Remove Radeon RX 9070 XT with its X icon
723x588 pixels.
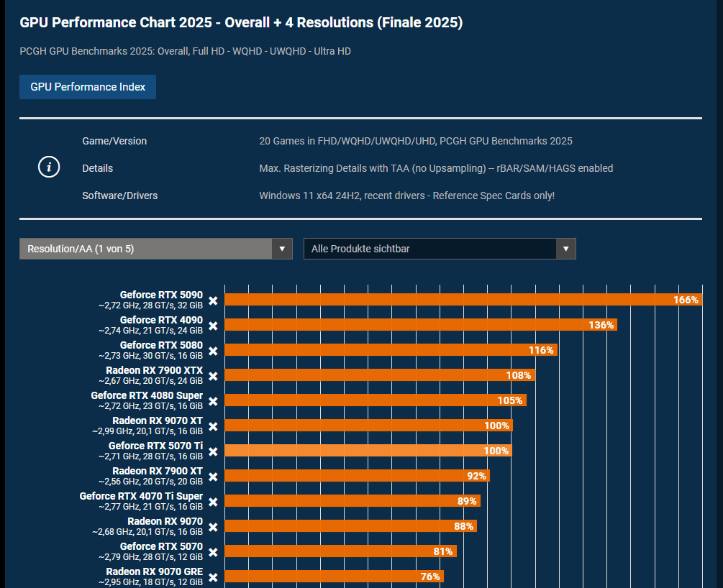click(x=213, y=426)
